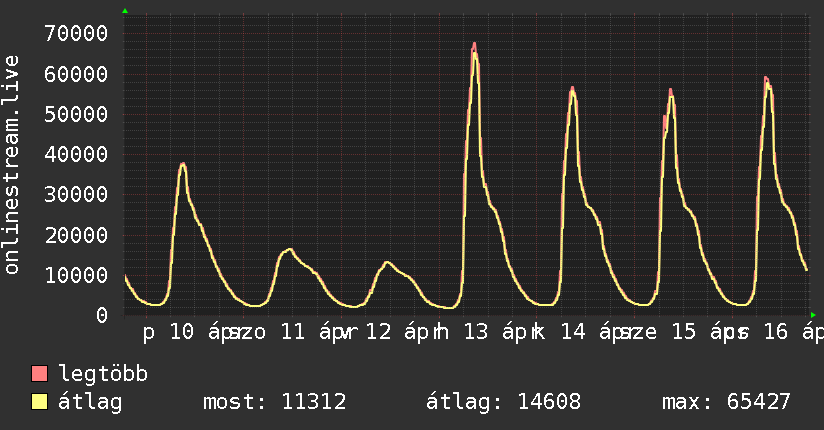Click the 'max: 65427' statistic
The height and width of the screenshot is (430, 824).
point(726,402)
